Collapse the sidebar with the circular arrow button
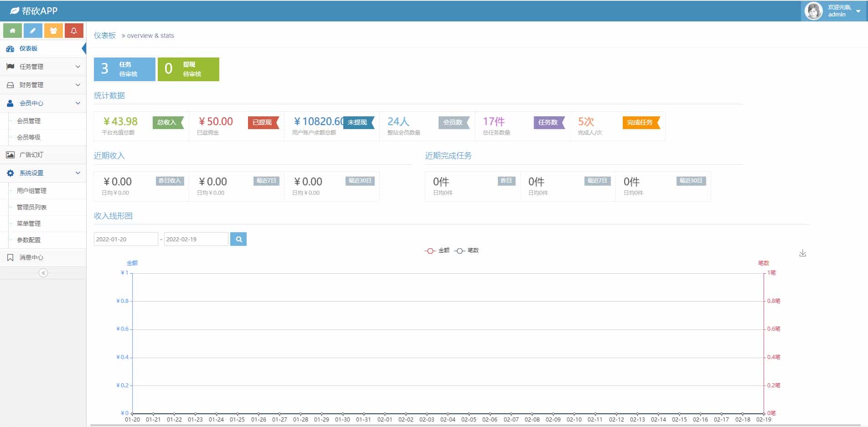868x427 pixels. pyautogui.click(x=43, y=273)
